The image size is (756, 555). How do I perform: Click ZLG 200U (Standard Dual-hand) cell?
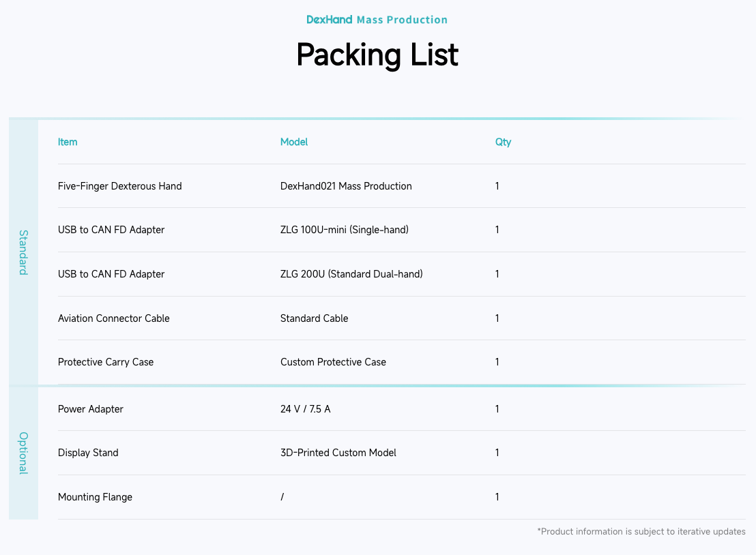point(351,274)
